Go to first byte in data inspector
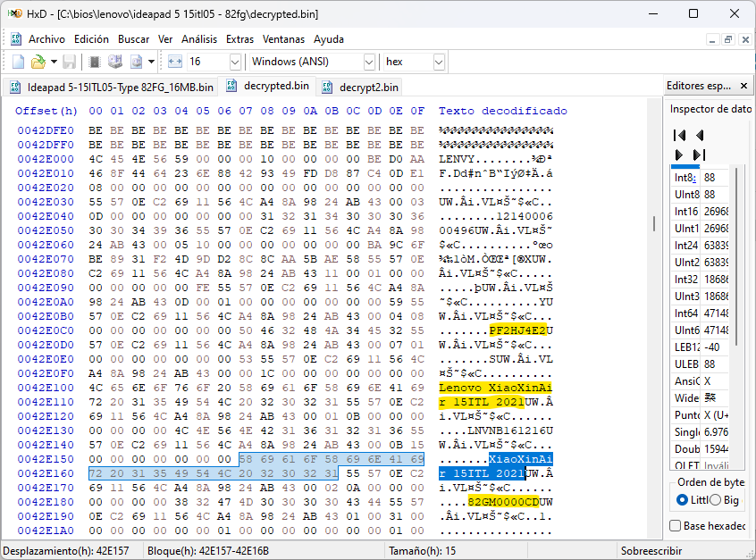The image size is (756, 560). click(x=679, y=135)
